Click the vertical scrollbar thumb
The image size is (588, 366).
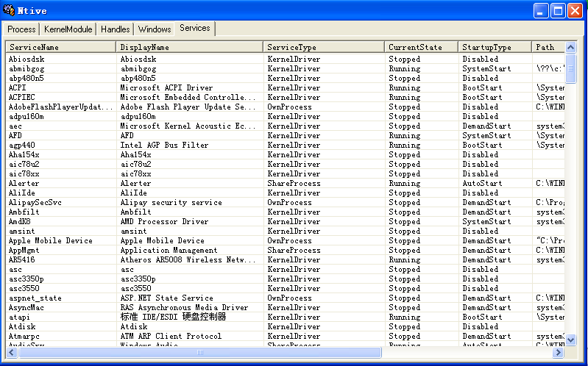[x=571, y=68]
